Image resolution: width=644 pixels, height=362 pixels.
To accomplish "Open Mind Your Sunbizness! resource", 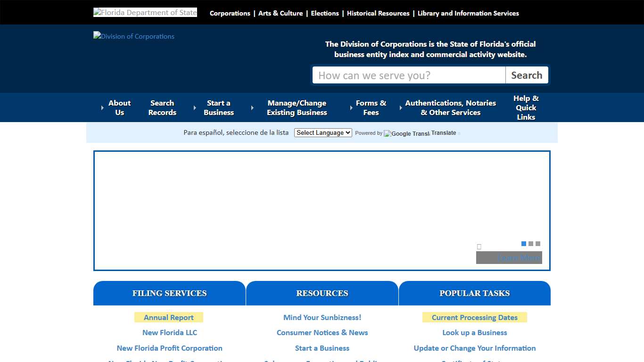I will pyautogui.click(x=322, y=317).
